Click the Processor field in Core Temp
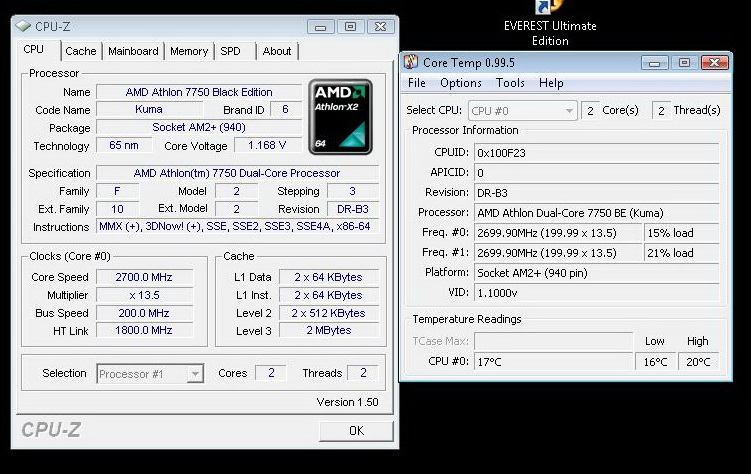The image size is (751, 474). click(597, 213)
